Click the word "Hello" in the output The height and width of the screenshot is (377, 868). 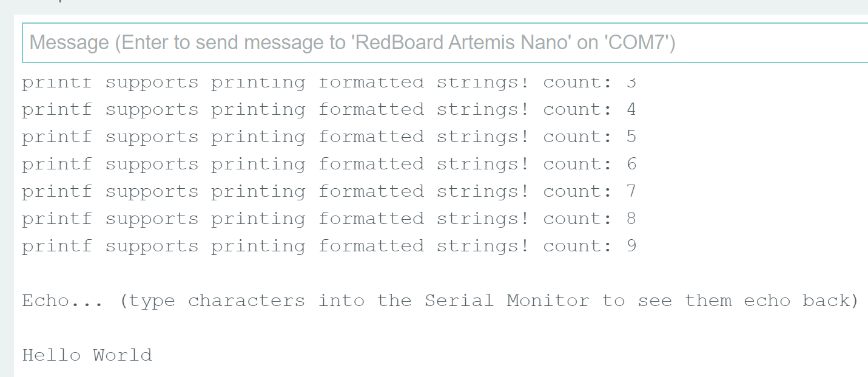click(x=51, y=355)
